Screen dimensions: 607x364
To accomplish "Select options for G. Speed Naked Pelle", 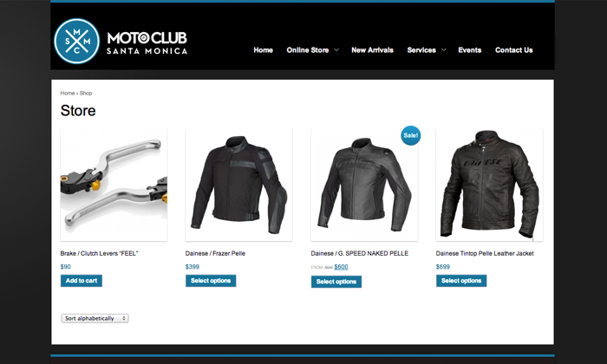I will [x=336, y=282].
